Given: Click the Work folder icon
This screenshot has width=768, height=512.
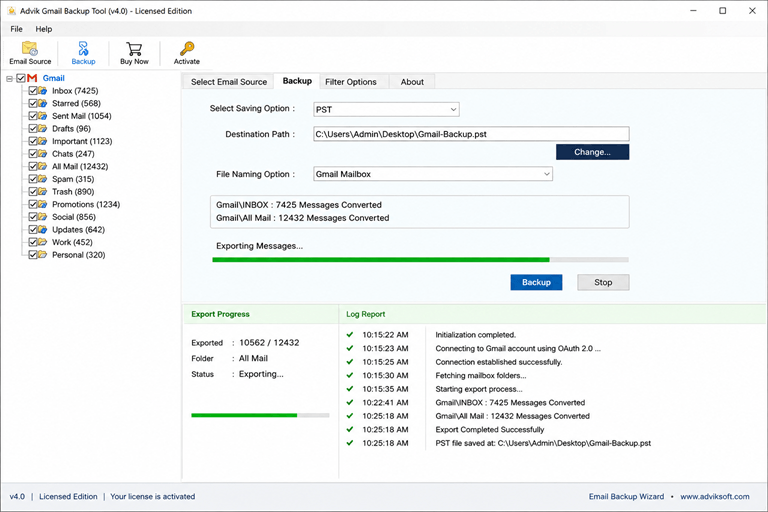Looking at the screenshot, I should [43, 242].
